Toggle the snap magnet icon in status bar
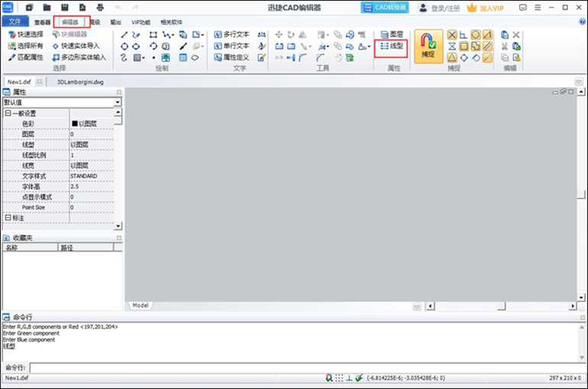The image size is (588, 389). pyautogui.click(x=329, y=378)
